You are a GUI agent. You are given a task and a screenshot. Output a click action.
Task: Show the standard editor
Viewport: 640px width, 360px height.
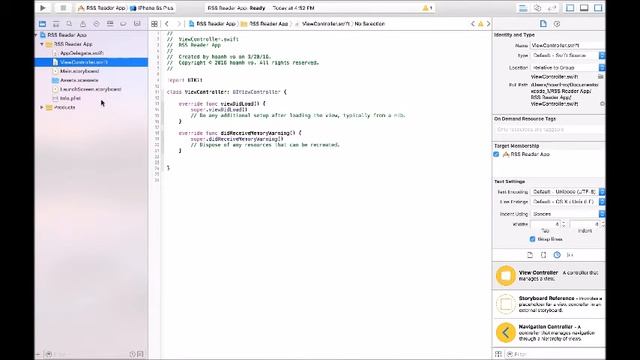pyautogui.click(x=523, y=8)
